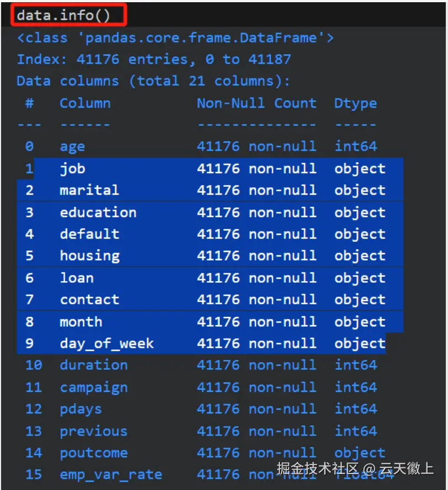
Task: Select the highlighted job column name
Action: [x=72, y=169]
